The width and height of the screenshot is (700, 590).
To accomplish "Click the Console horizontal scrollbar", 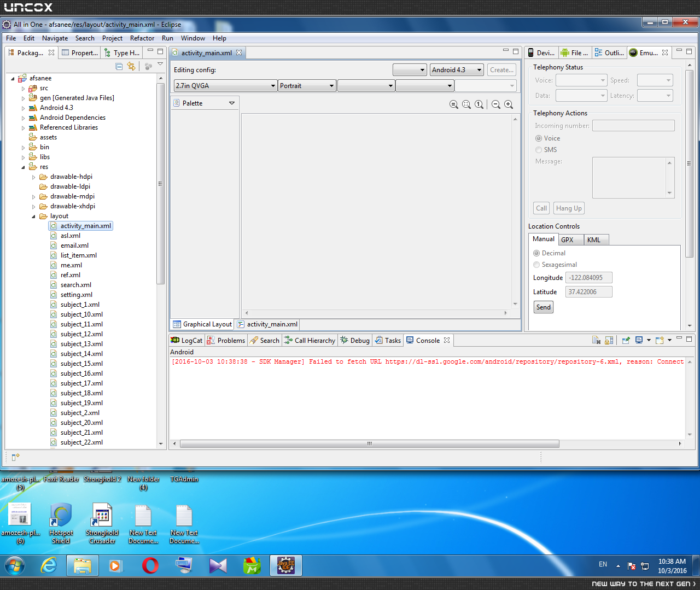I will (370, 443).
